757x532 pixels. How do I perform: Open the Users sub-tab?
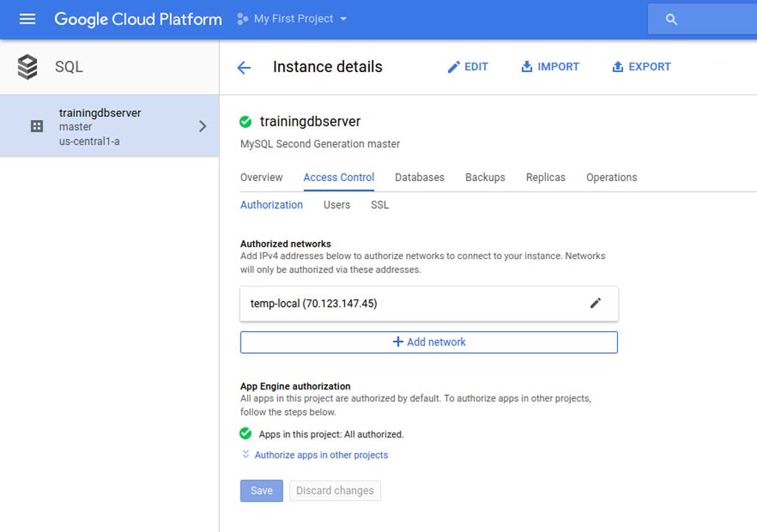(x=337, y=205)
